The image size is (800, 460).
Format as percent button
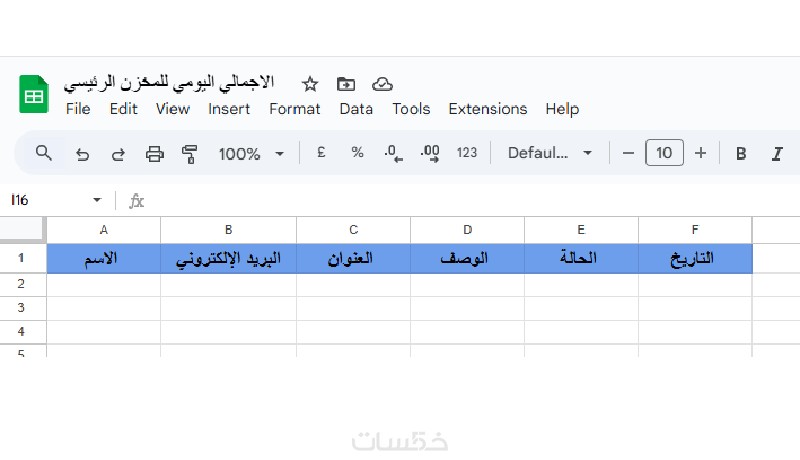(x=357, y=153)
